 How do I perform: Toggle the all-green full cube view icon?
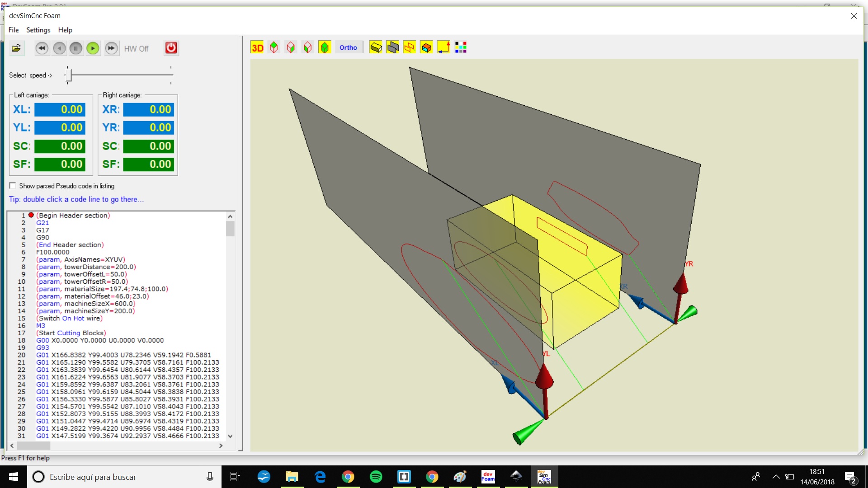click(325, 47)
